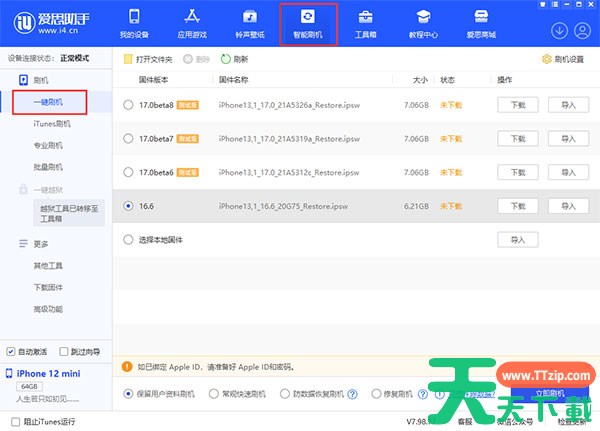Open 教程中心 tutorial center icon

click(424, 22)
